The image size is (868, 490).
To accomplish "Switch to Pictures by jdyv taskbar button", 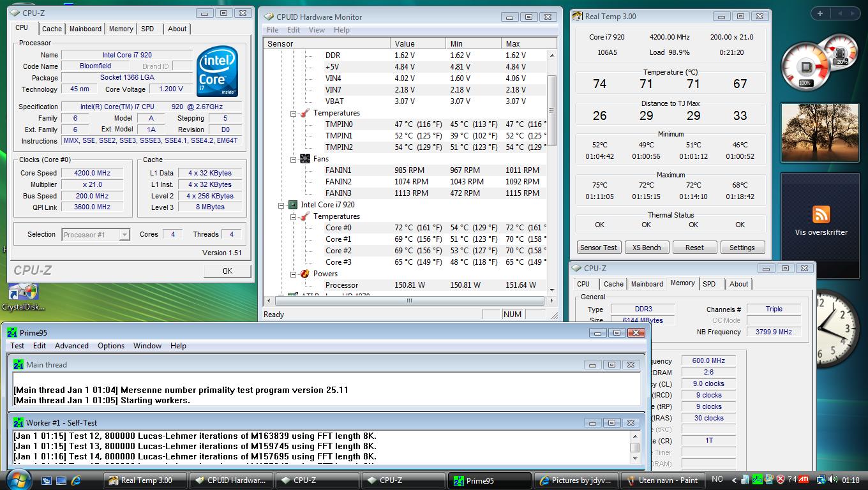I will pyautogui.click(x=576, y=480).
